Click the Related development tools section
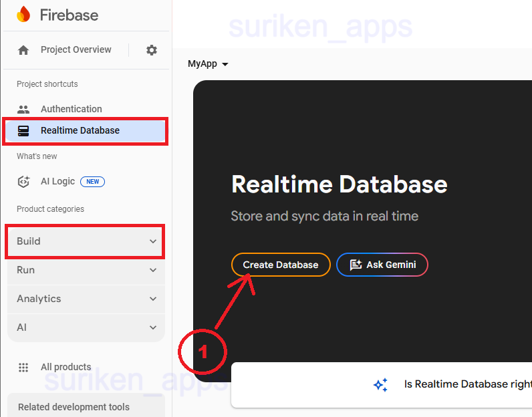This screenshot has width=532, height=417. coord(74,407)
